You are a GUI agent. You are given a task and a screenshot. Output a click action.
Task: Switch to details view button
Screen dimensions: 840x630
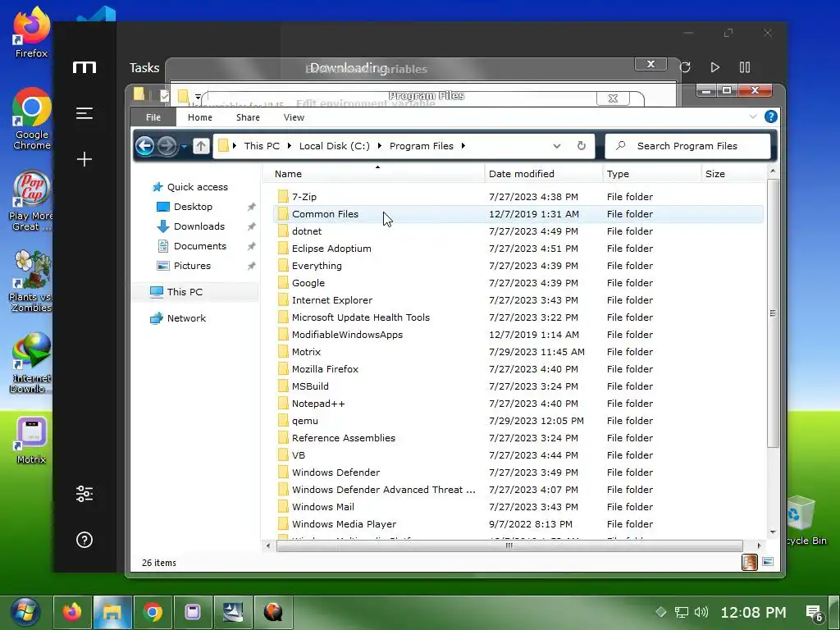pyautogui.click(x=750, y=562)
